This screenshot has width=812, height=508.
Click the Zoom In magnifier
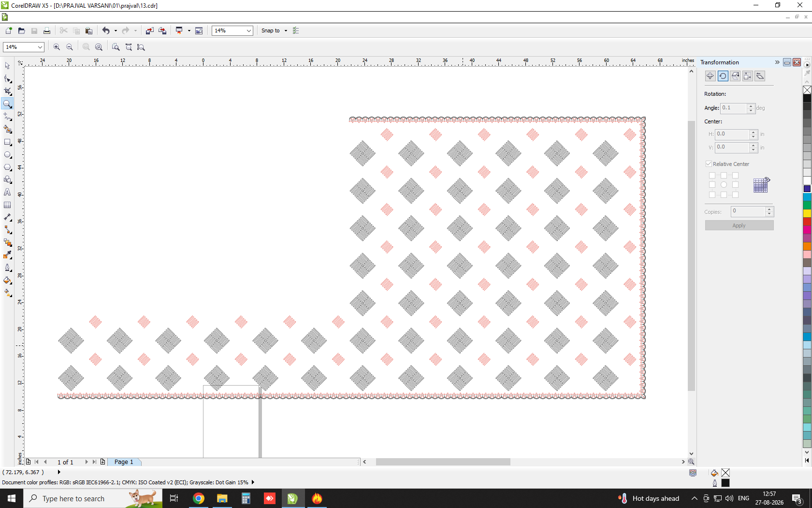pos(57,47)
